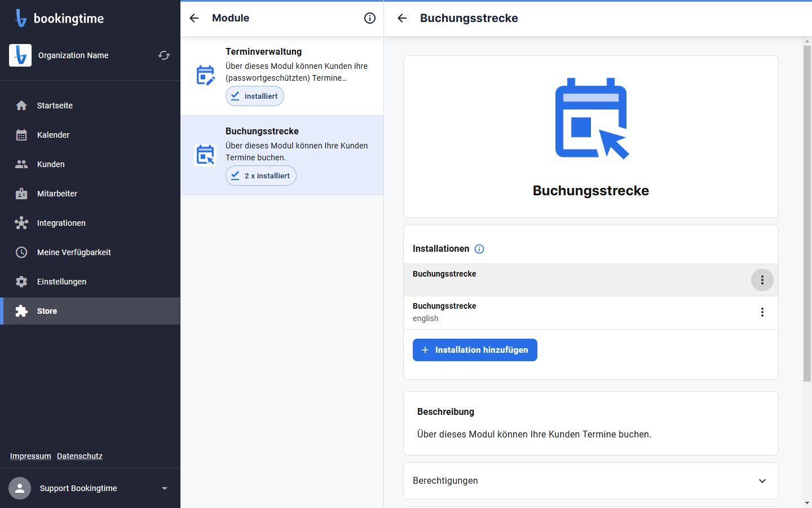
Task: Click the Terminverwaltung module icon
Action: click(205, 75)
